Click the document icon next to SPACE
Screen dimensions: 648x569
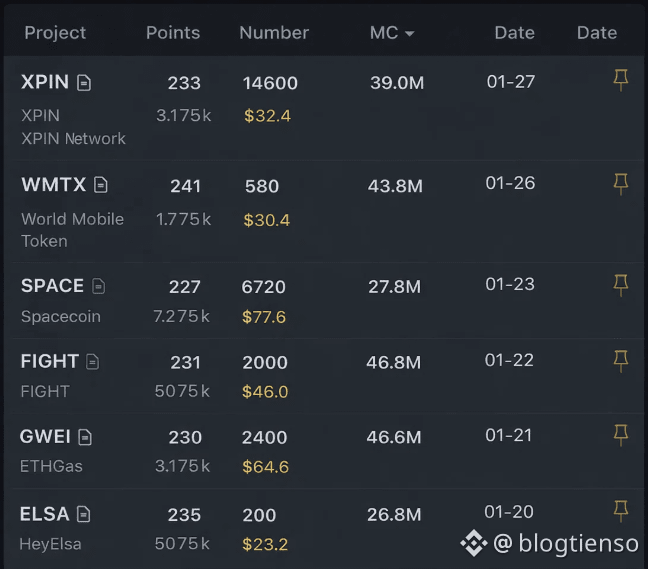tap(98, 287)
